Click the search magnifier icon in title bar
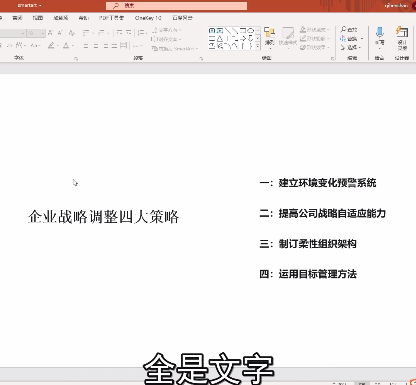The height and width of the screenshot is (385, 416). click(116, 6)
